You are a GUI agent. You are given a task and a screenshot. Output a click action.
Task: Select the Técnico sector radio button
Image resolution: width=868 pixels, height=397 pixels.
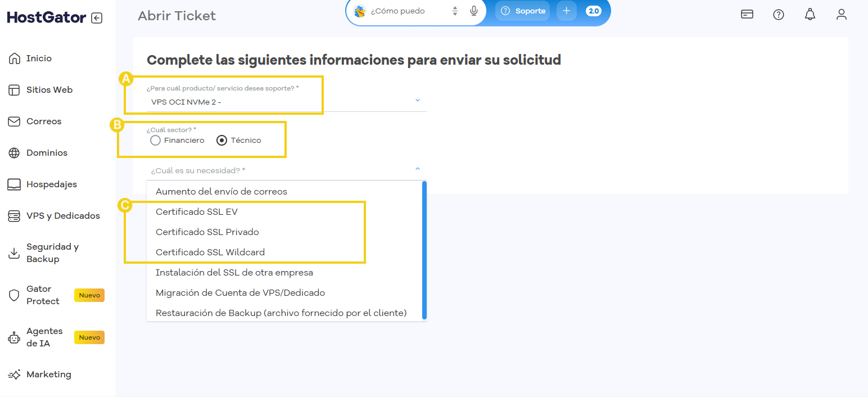[x=222, y=141]
